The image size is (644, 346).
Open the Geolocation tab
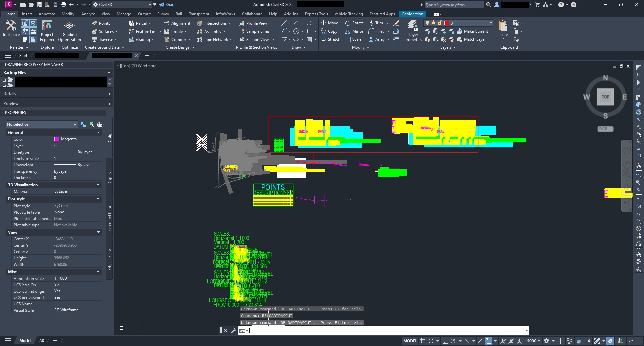click(412, 14)
